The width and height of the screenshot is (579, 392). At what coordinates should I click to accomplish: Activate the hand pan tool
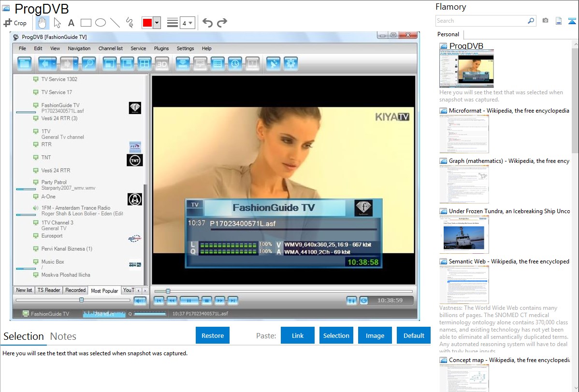tap(42, 23)
